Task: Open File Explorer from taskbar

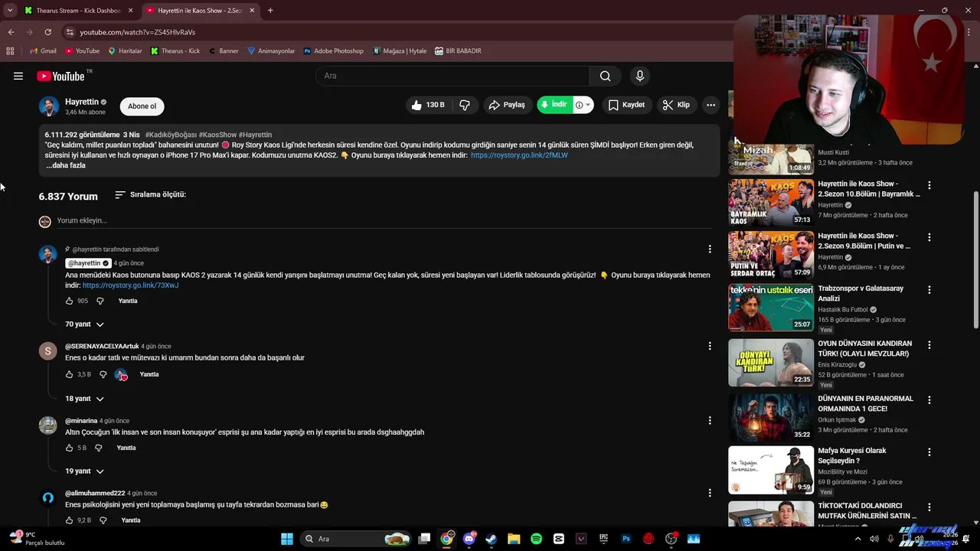Action: click(514, 539)
